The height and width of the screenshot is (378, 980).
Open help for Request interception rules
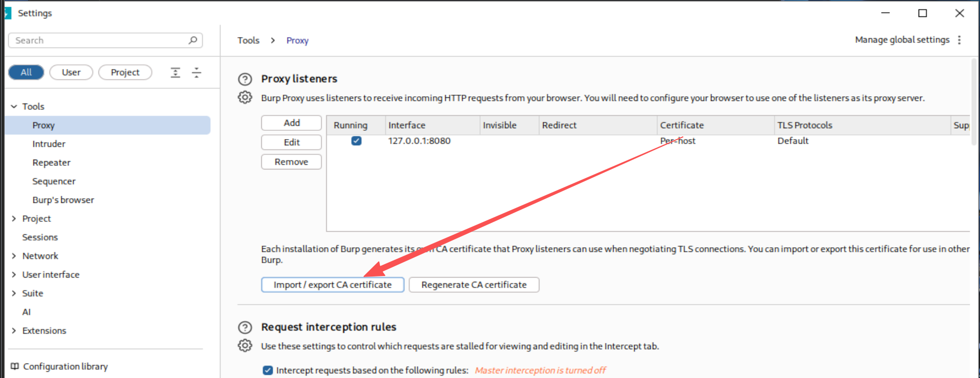pos(245,328)
